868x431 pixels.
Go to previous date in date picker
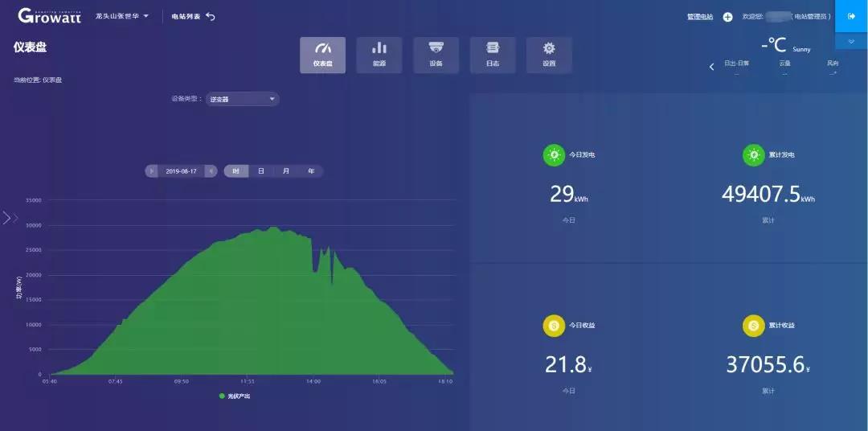[x=152, y=171]
